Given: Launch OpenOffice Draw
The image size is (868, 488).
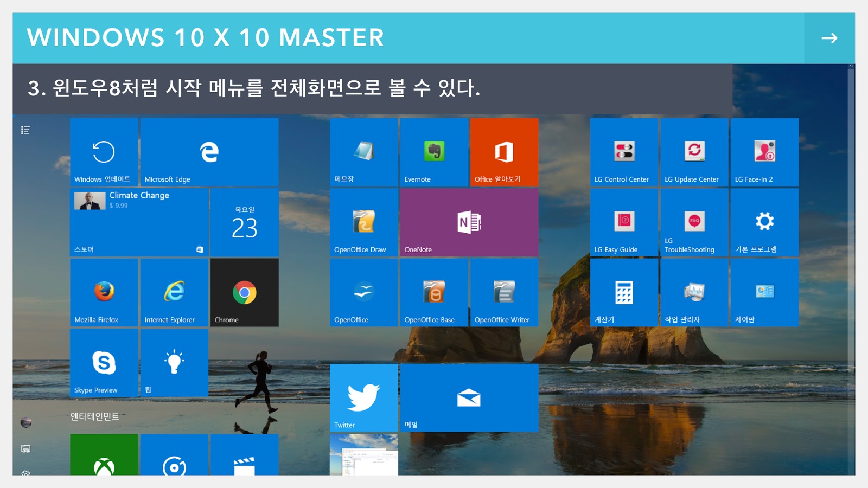Looking at the screenshot, I should [364, 222].
